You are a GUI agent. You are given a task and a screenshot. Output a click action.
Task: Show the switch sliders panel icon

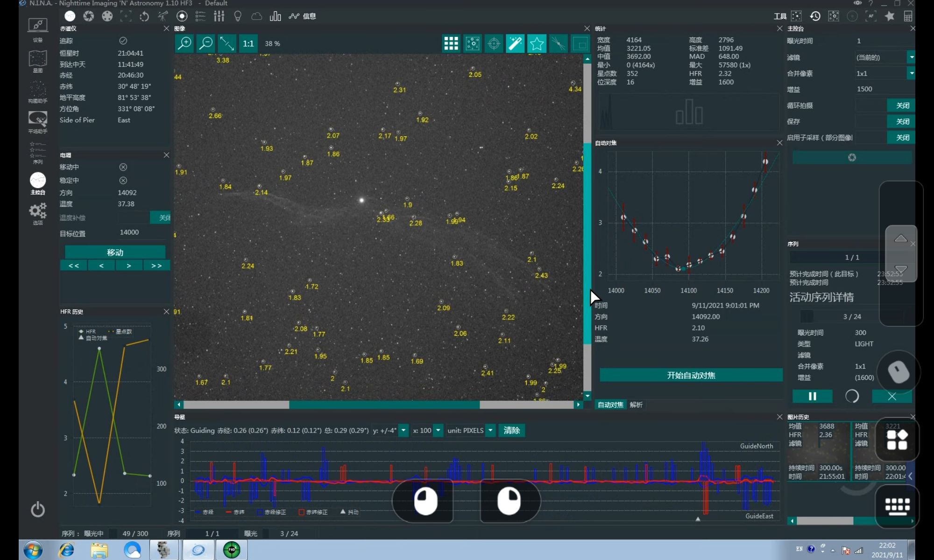coord(219,16)
